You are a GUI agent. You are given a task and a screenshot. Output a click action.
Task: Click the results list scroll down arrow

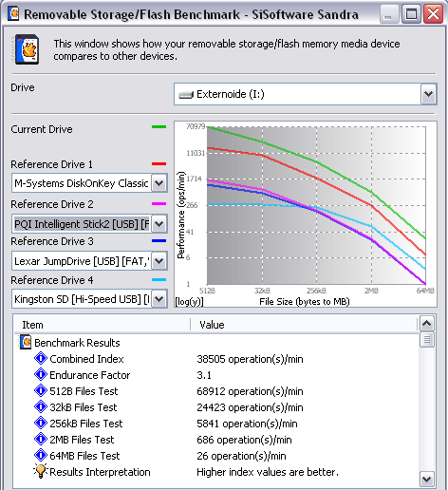(427, 479)
